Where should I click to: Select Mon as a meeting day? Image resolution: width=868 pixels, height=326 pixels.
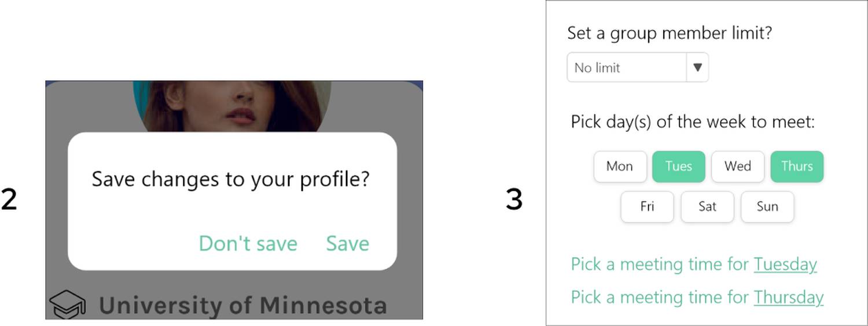tap(619, 166)
